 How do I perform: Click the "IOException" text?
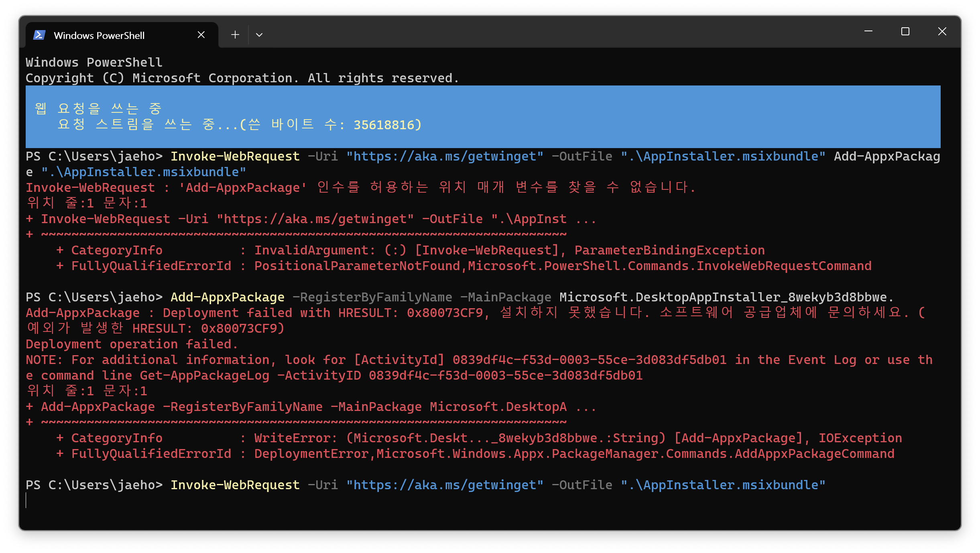click(860, 438)
